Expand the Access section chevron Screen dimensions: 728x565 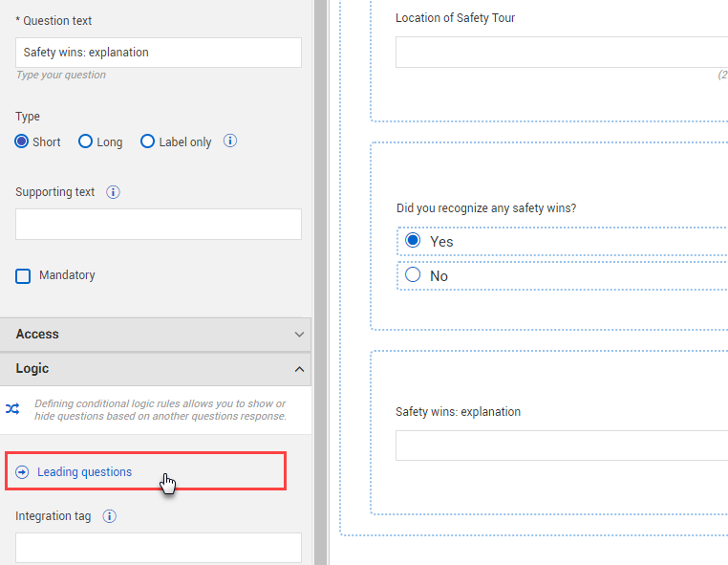(299, 335)
